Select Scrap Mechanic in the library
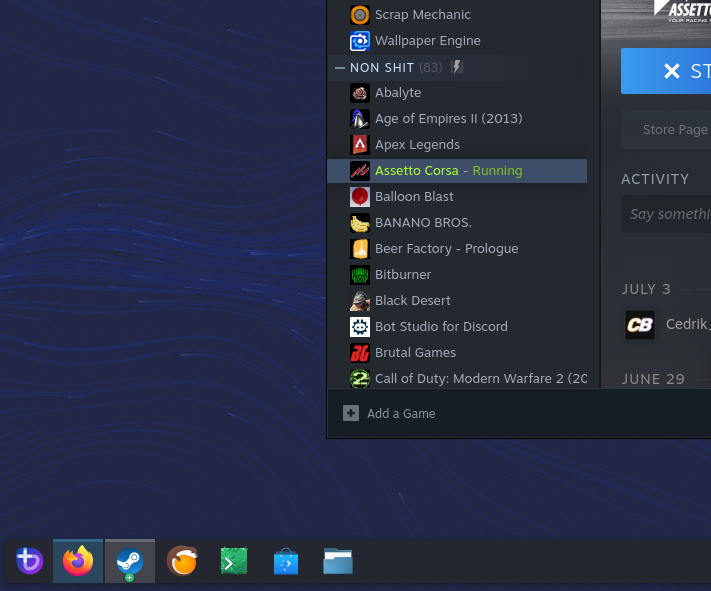711x591 pixels. point(457,15)
